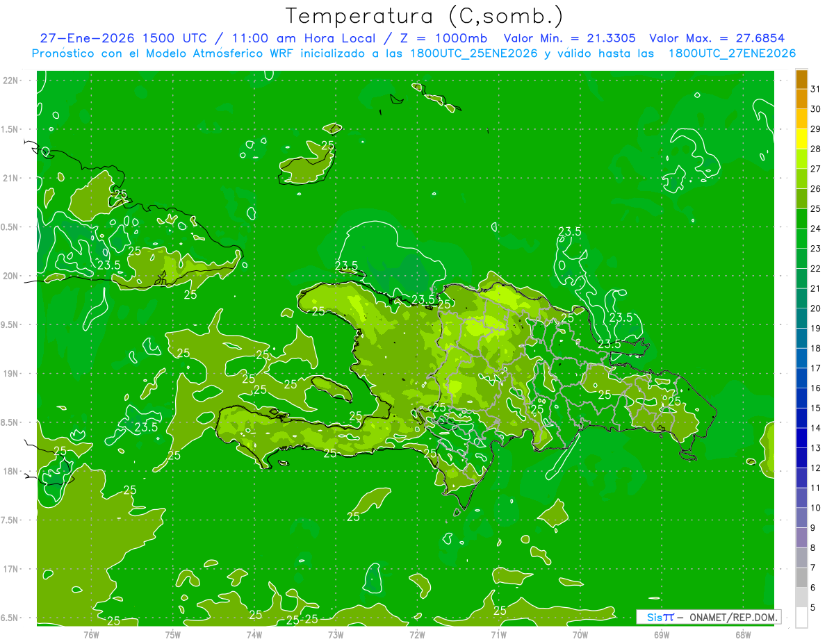This screenshot has width=834, height=644.
Task: Click the color scale value 15
Action: pos(816,408)
